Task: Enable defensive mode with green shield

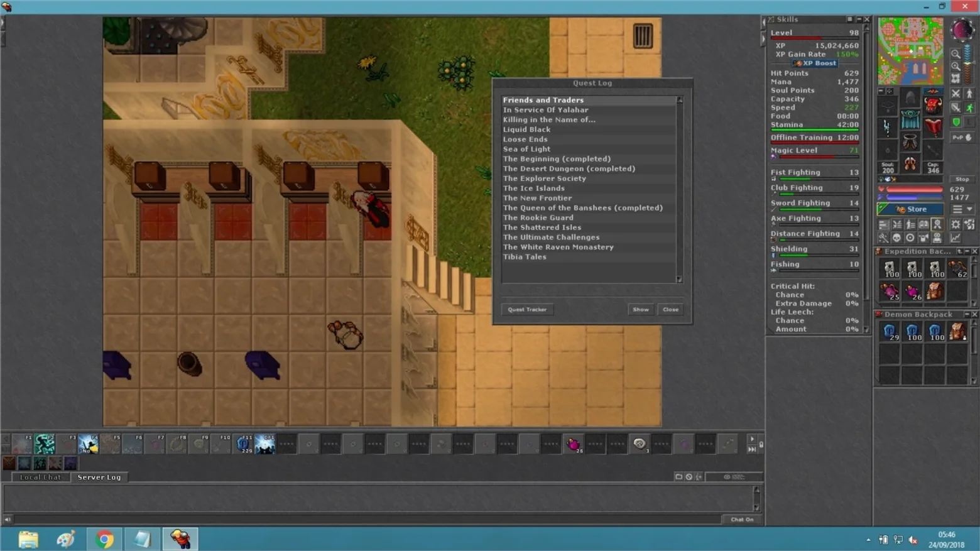Action: 955,122
